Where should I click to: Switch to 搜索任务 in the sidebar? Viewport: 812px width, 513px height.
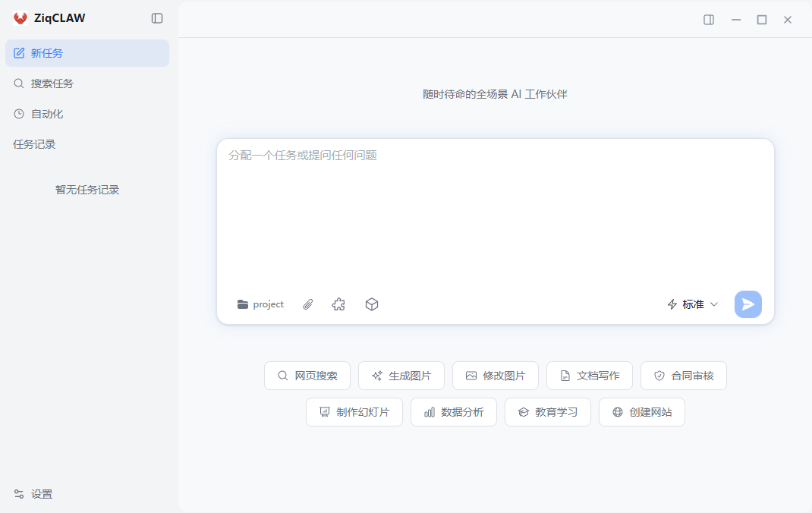click(x=53, y=83)
